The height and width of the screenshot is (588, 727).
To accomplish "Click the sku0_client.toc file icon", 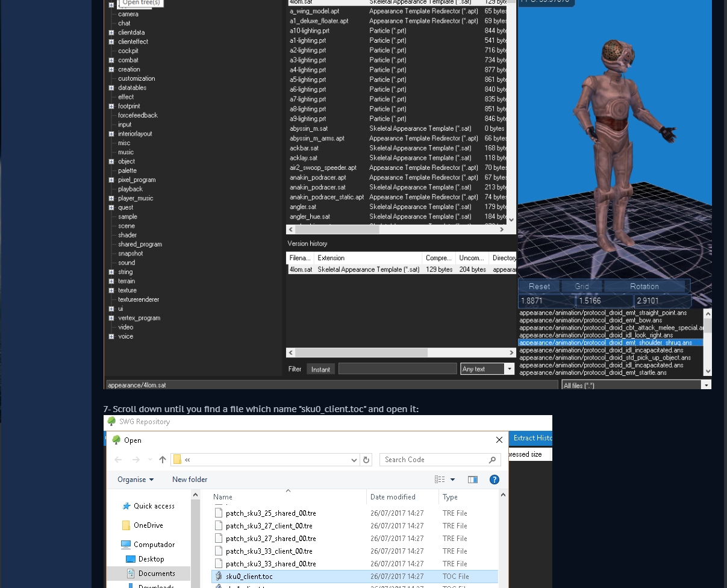I will [219, 577].
